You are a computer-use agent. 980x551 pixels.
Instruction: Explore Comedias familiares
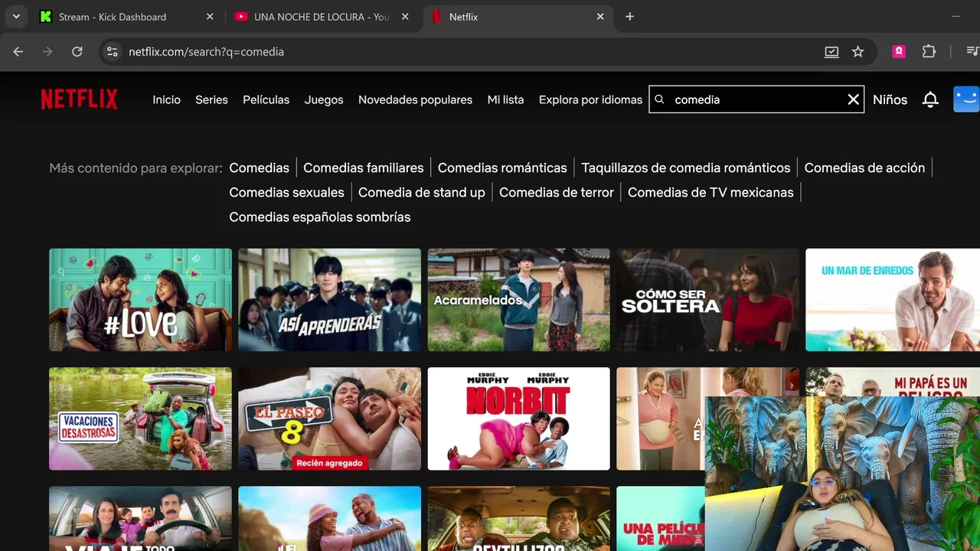click(x=363, y=168)
